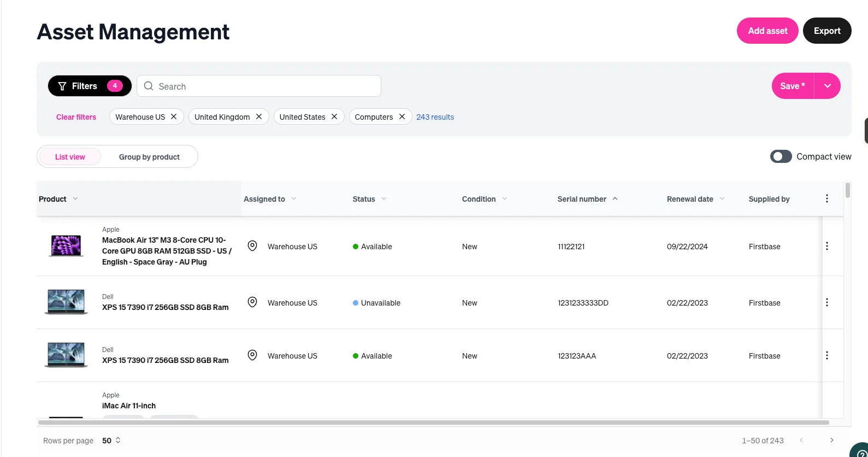Open Rows per page selector
Viewport: 868px width, 457px height.
[x=111, y=441]
